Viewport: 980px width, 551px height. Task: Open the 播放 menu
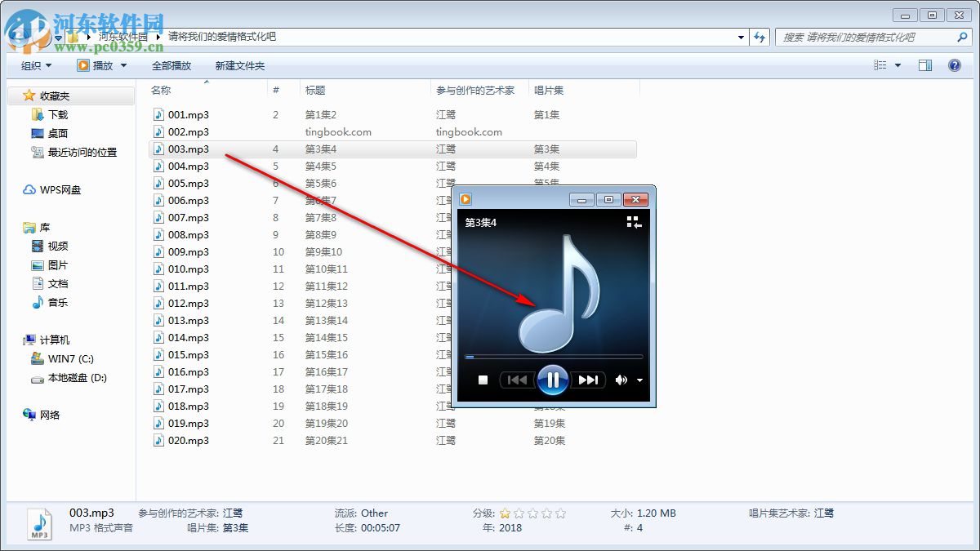click(x=102, y=65)
